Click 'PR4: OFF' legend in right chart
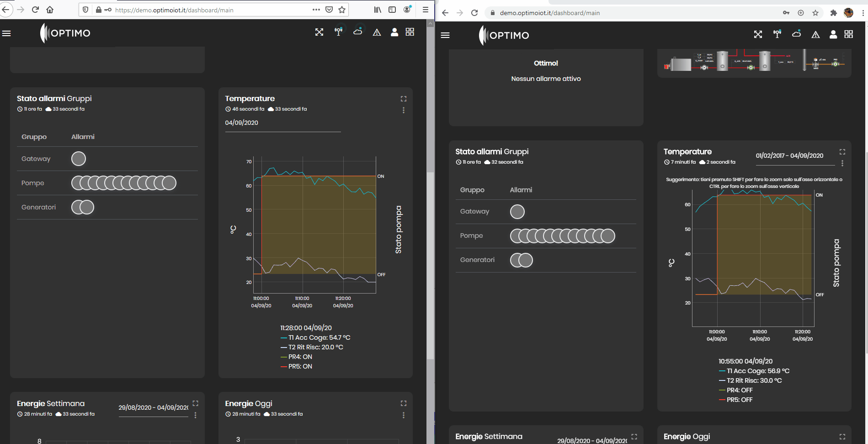The image size is (868, 444). [x=736, y=390]
